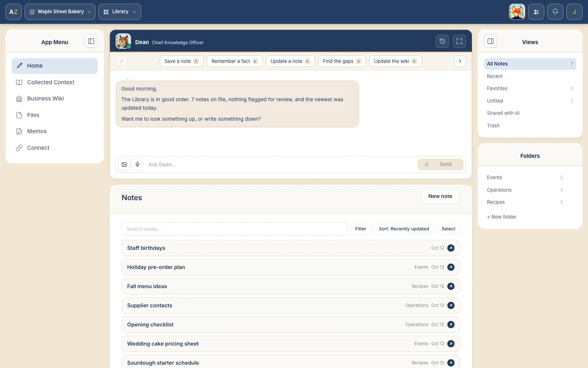Expand Dean chat to fullscreen
This screenshot has height=368, width=588.
(459, 41)
